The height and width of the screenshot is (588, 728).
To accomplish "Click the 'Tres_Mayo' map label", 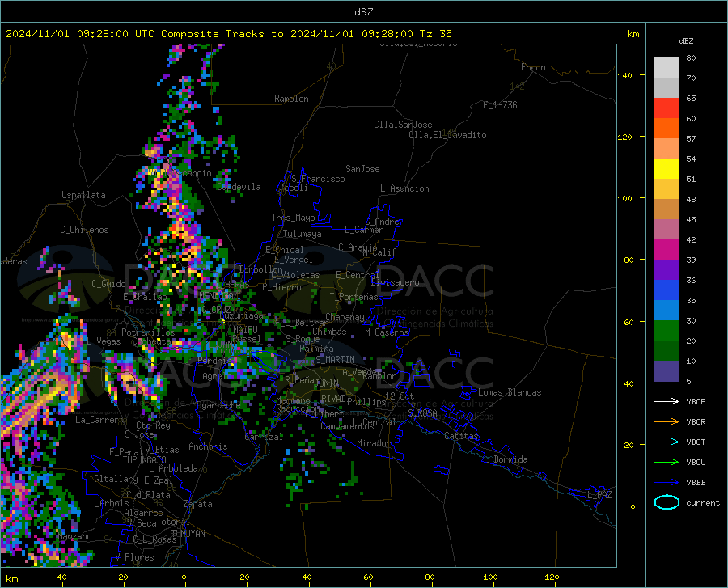I will pos(293,218).
